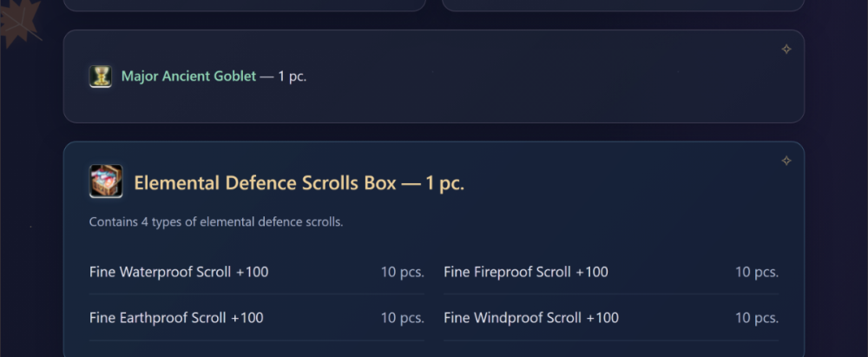Screen dimensions: 868x357
Task: Click the Elemental Defence Scrolls Box title
Action: 299,182
